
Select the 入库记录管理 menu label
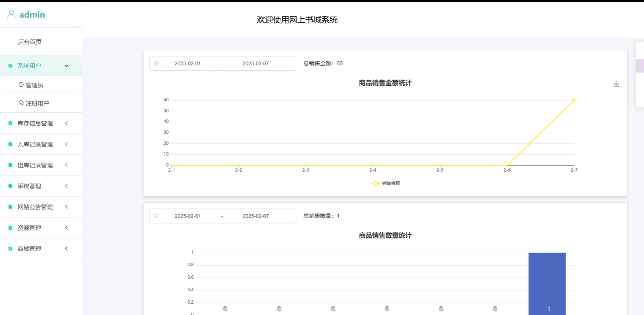[35, 144]
